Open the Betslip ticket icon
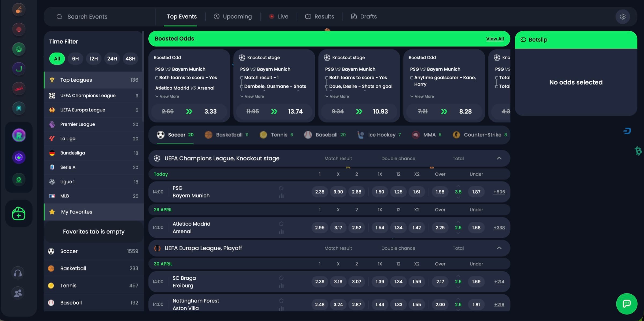 [x=523, y=39]
